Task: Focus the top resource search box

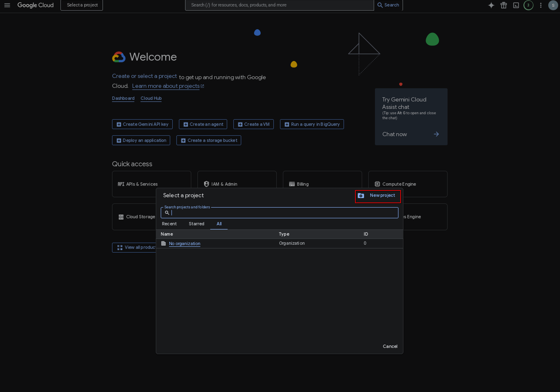Action: 280,5
